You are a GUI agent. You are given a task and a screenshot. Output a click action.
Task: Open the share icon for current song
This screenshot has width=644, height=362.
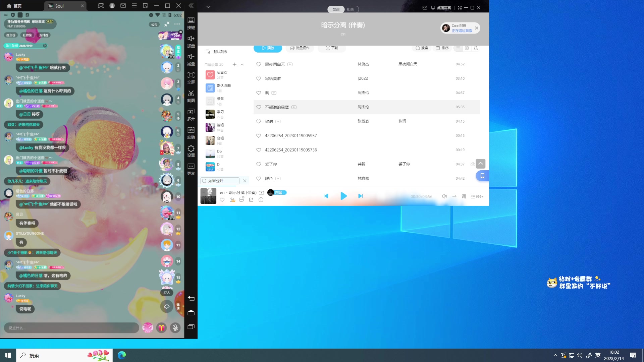(251, 200)
